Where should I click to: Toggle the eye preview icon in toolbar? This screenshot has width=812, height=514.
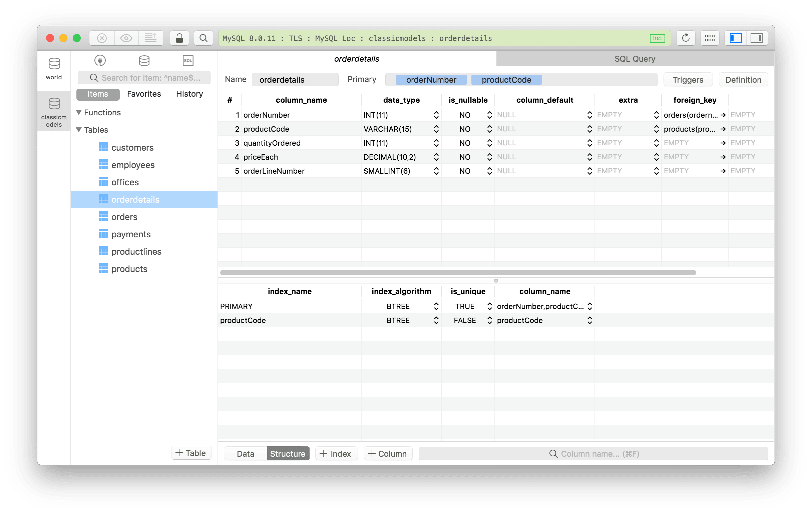click(126, 38)
